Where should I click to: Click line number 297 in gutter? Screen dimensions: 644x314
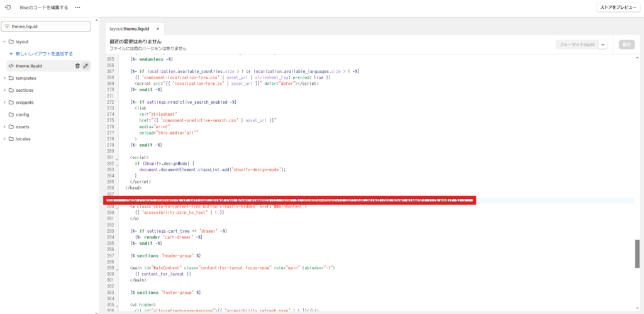point(109,255)
